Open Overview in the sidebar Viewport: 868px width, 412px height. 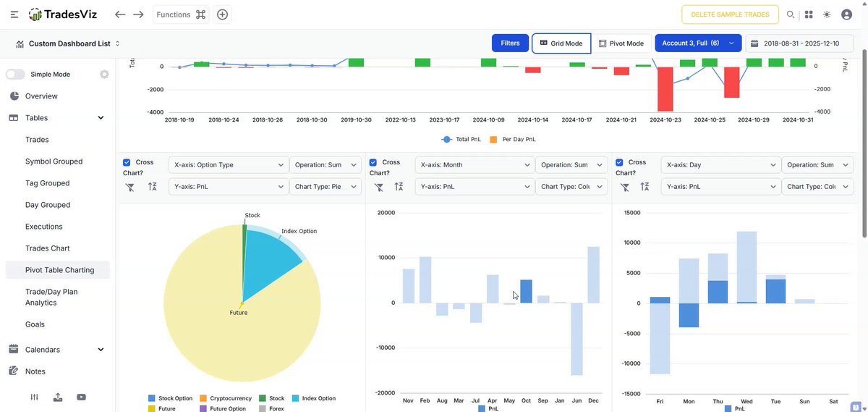pos(41,96)
